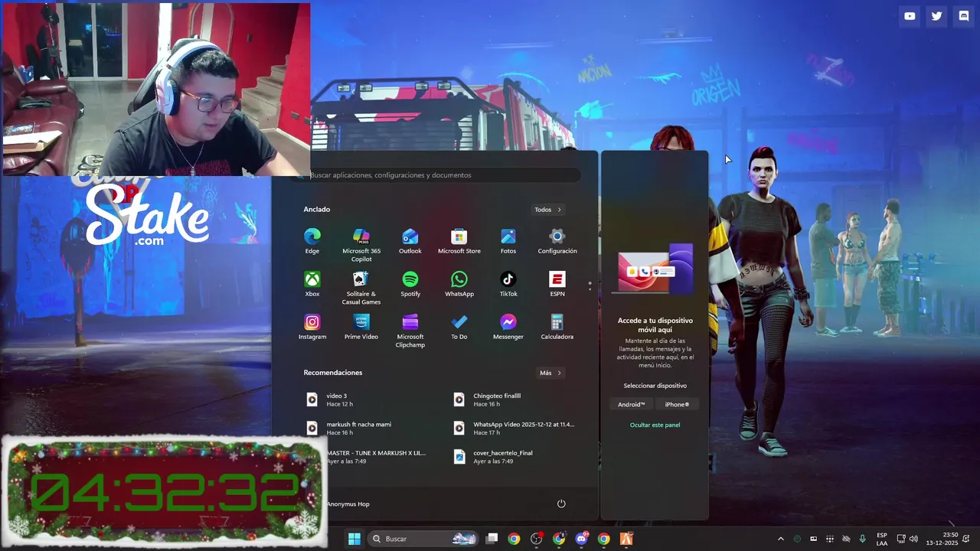Open Microsoft Store from the Start menu
Viewport: 980px width, 551px height.
click(459, 241)
